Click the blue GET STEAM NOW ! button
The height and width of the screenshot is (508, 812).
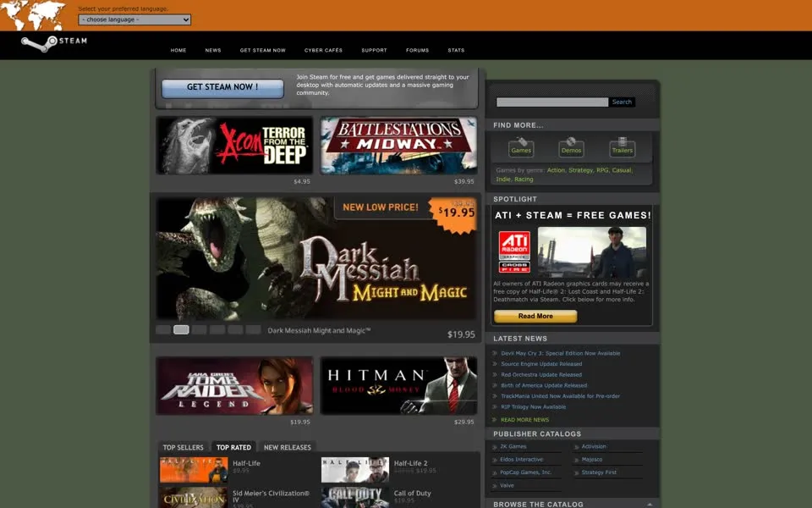pyautogui.click(x=222, y=87)
